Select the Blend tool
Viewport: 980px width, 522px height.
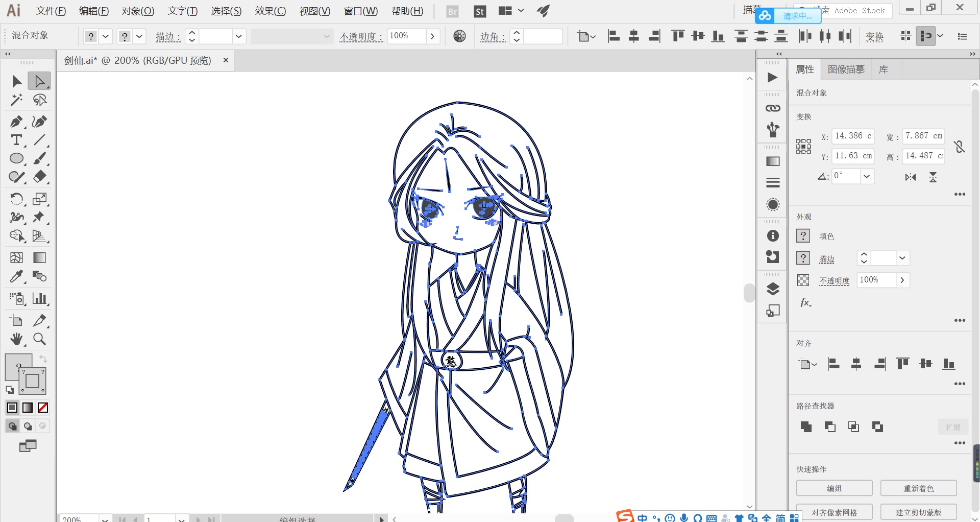(39, 276)
